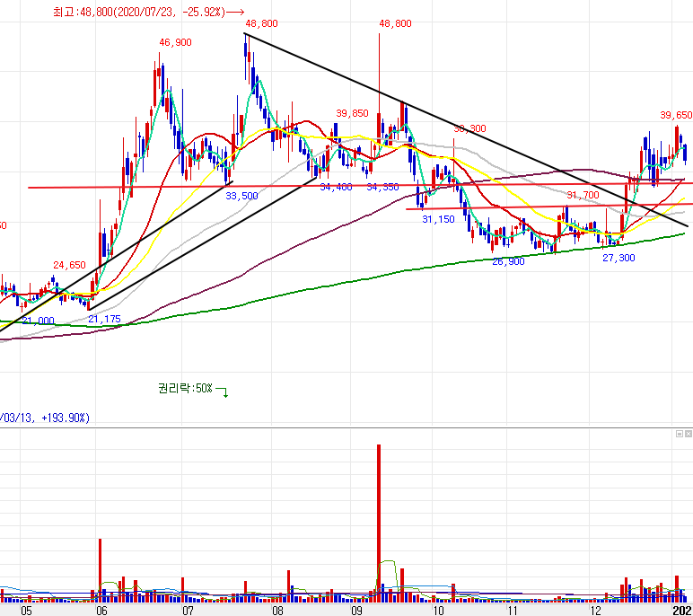Image resolution: width=693 pixels, height=616 pixels.
Task: Click the 05 month axis label
Action: click(x=26, y=611)
